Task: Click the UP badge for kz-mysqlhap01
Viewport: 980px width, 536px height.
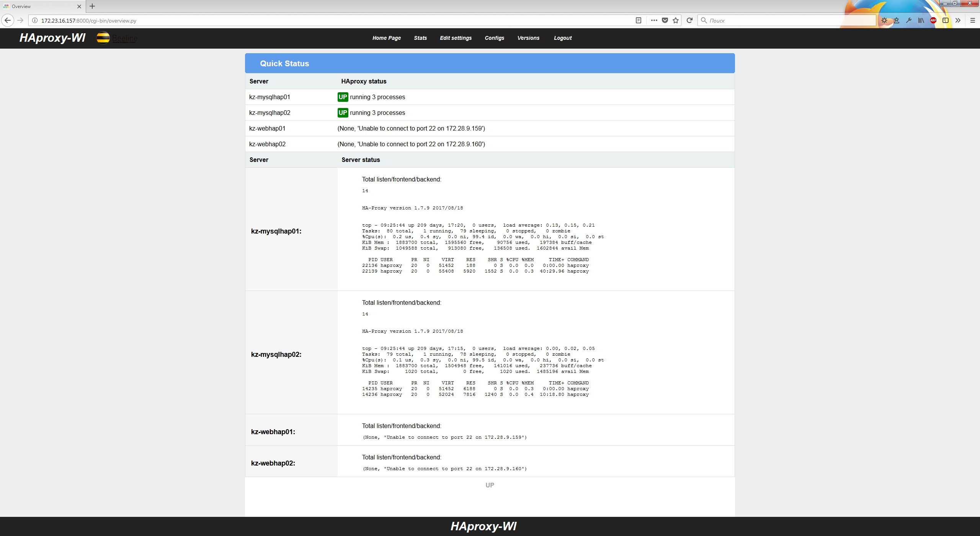Action: click(343, 97)
